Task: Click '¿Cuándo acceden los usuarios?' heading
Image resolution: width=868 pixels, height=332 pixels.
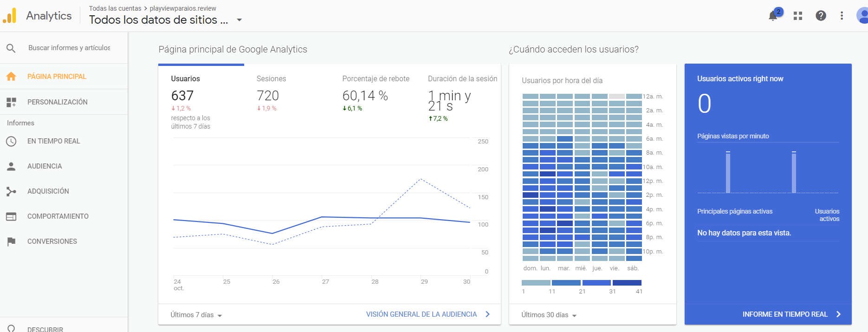Action: click(574, 49)
